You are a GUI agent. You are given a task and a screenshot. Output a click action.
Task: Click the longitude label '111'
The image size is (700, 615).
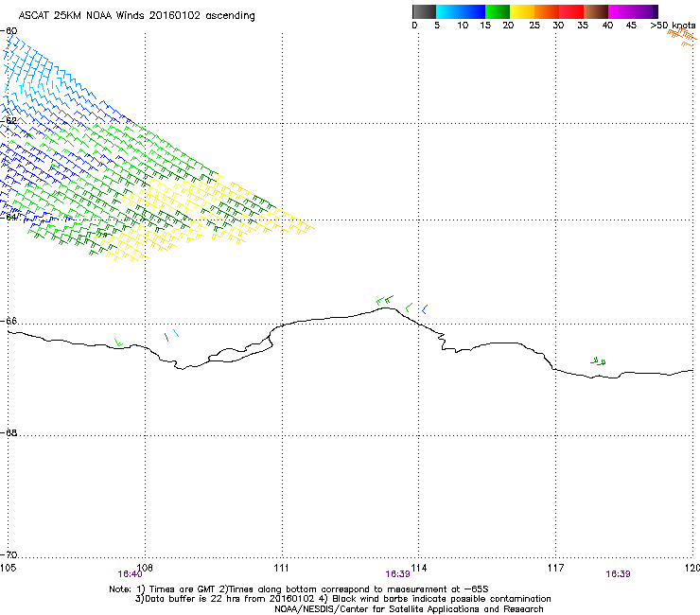pyautogui.click(x=281, y=568)
